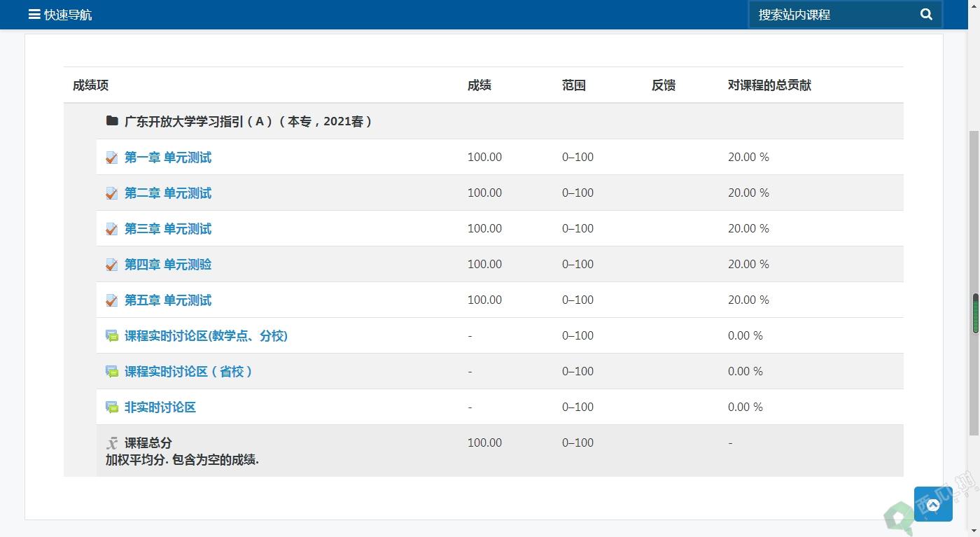Click the average icon beside 课程总分
This screenshot has width=980, height=537.
tap(112, 443)
